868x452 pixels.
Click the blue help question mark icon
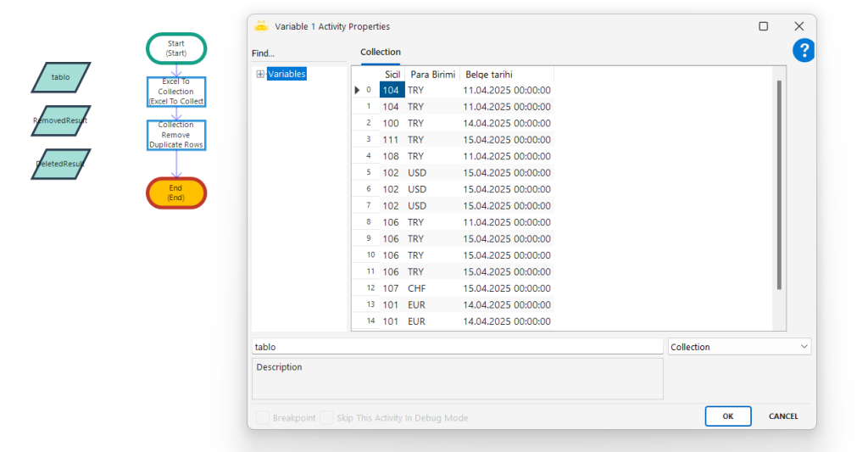click(803, 51)
